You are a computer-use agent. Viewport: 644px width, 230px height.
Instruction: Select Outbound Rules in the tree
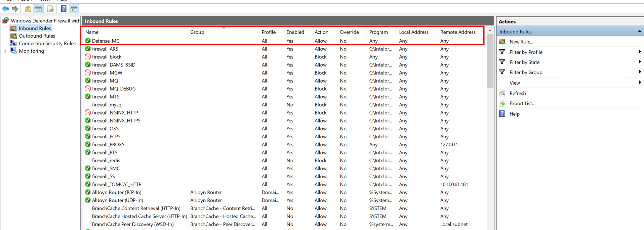point(37,36)
